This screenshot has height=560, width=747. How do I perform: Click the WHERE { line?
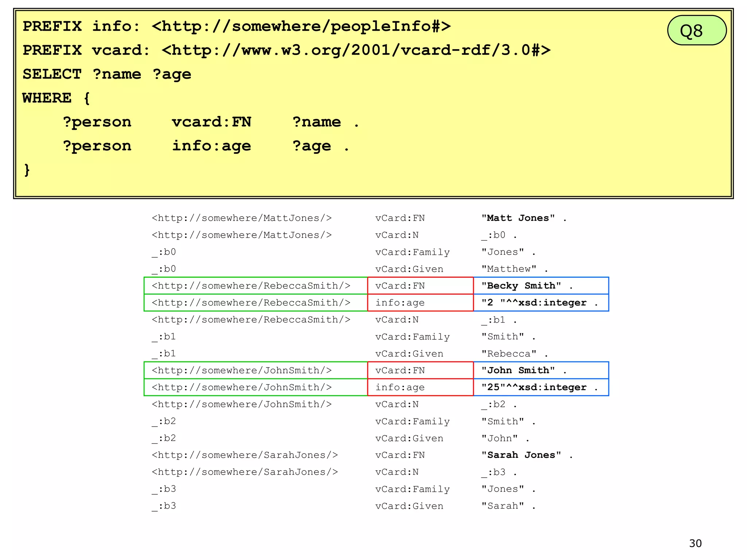(x=56, y=98)
